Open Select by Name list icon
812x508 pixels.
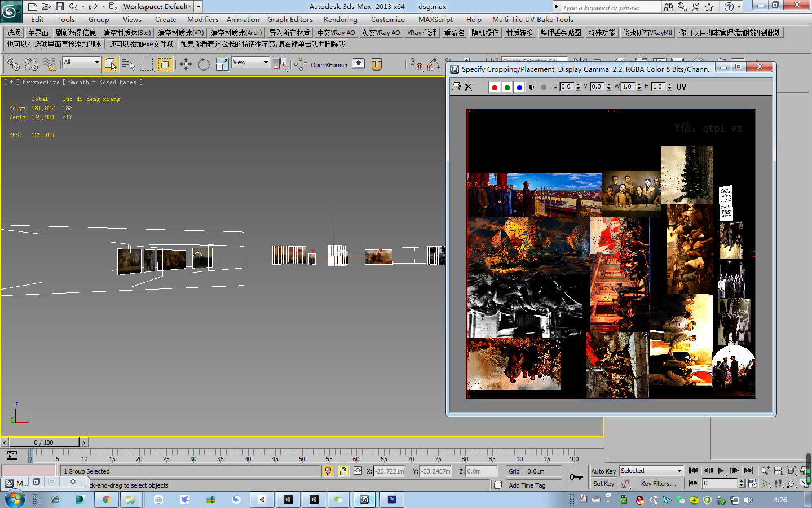point(129,64)
